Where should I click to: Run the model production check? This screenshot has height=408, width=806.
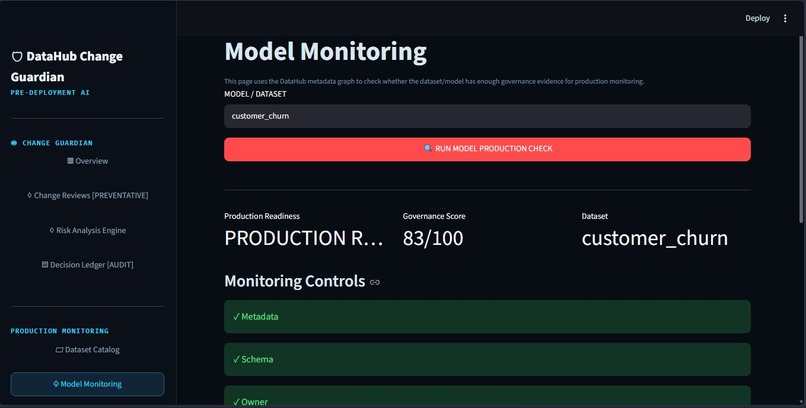(x=487, y=149)
